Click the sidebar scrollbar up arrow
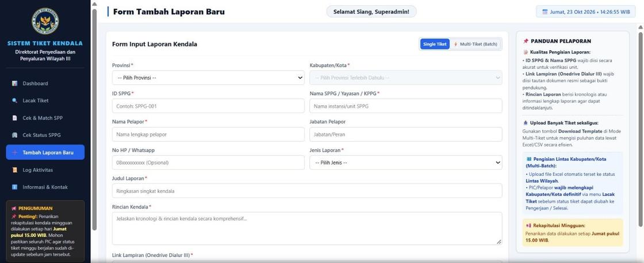 coord(94,4)
